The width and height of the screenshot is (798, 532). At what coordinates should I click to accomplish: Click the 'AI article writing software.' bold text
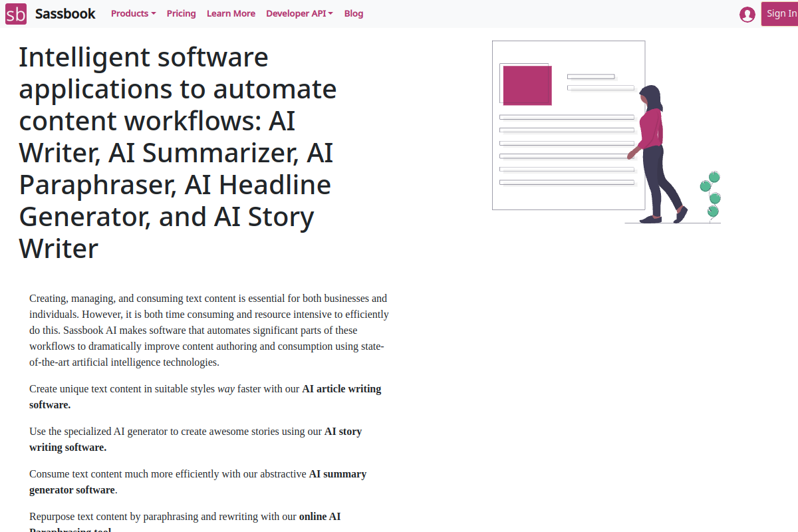click(x=205, y=396)
